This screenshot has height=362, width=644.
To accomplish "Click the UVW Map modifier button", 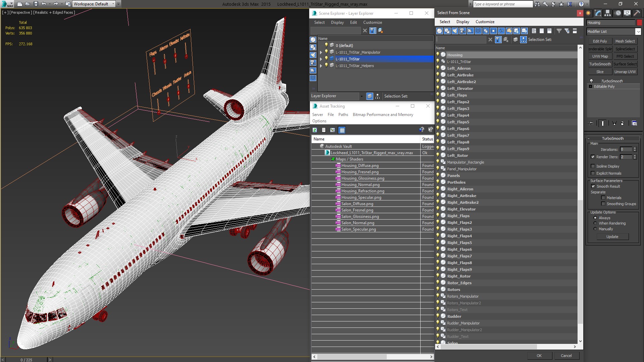I will click(600, 56).
